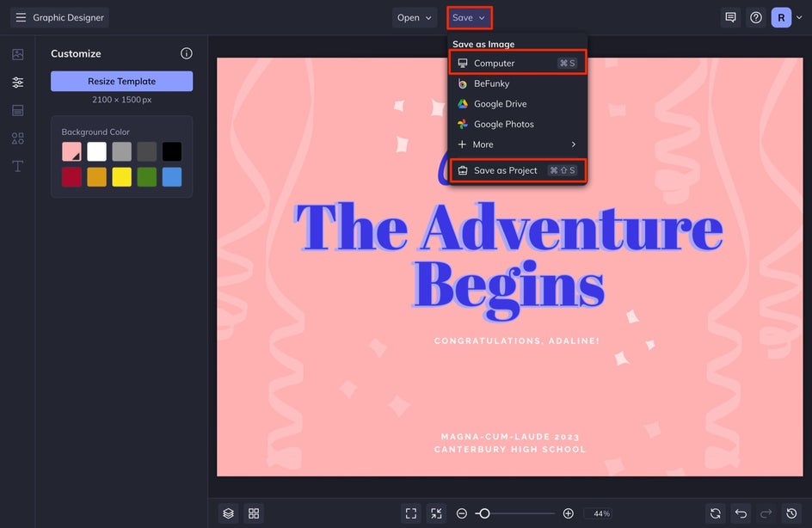Expand the More submenu
The image size is (812, 528).
coord(517,144)
